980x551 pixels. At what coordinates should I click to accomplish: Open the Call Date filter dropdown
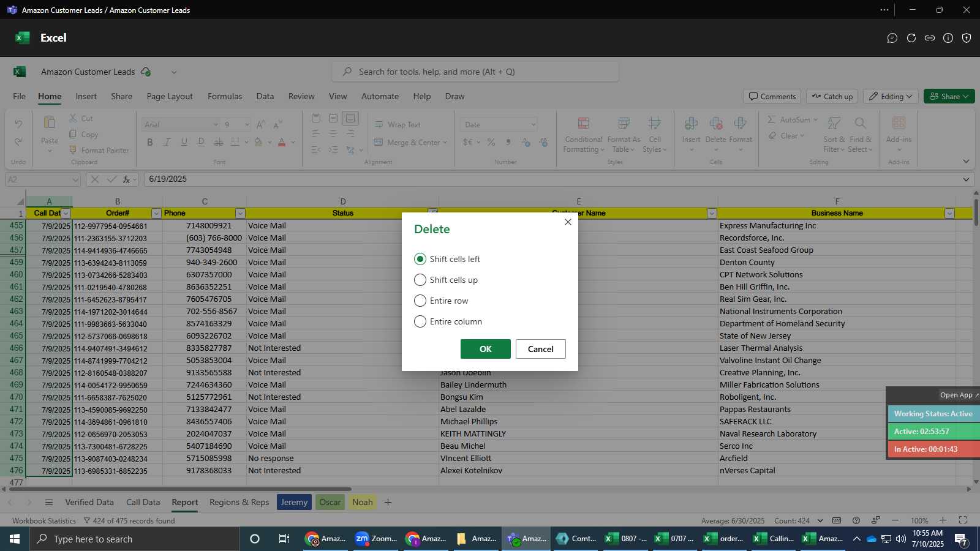pos(66,213)
